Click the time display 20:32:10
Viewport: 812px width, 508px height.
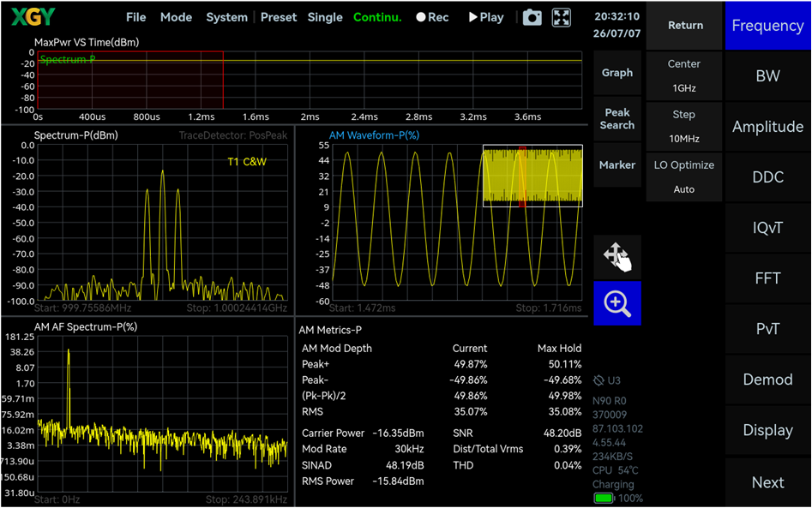tap(617, 16)
